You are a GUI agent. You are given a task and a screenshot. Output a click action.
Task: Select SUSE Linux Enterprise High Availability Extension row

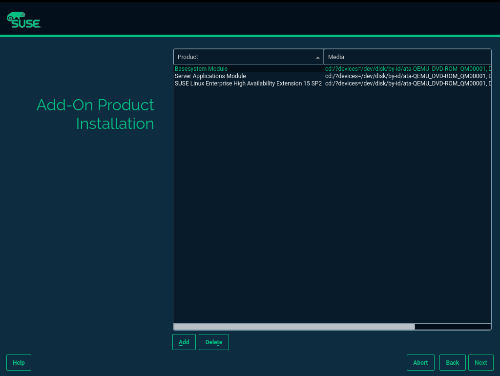coord(332,83)
